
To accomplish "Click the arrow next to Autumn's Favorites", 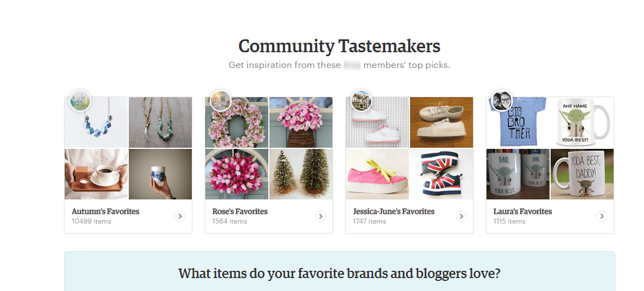I will tap(180, 216).
